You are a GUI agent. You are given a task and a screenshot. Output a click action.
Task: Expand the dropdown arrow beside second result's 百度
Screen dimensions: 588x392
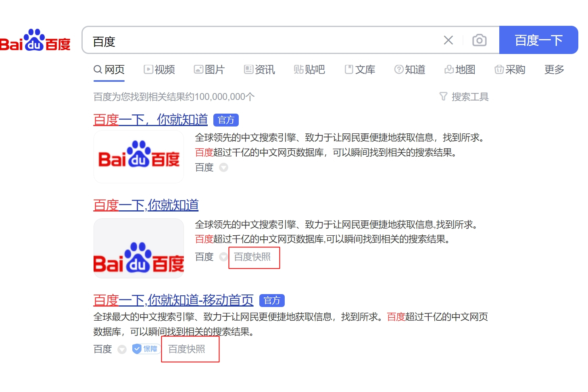223,257
